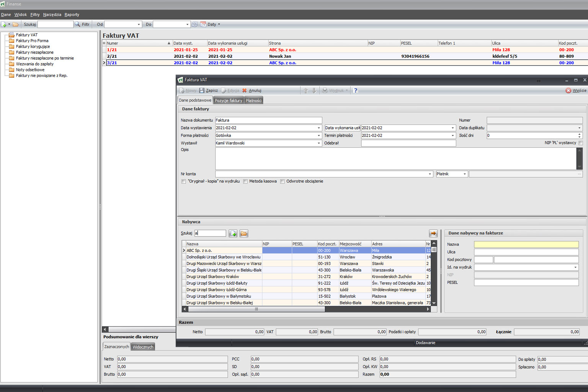Image resolution: width=588 pixels, height=392 pixels.
Task: Click the open folder icon in Nabywca section
Action: click(244, 234)
